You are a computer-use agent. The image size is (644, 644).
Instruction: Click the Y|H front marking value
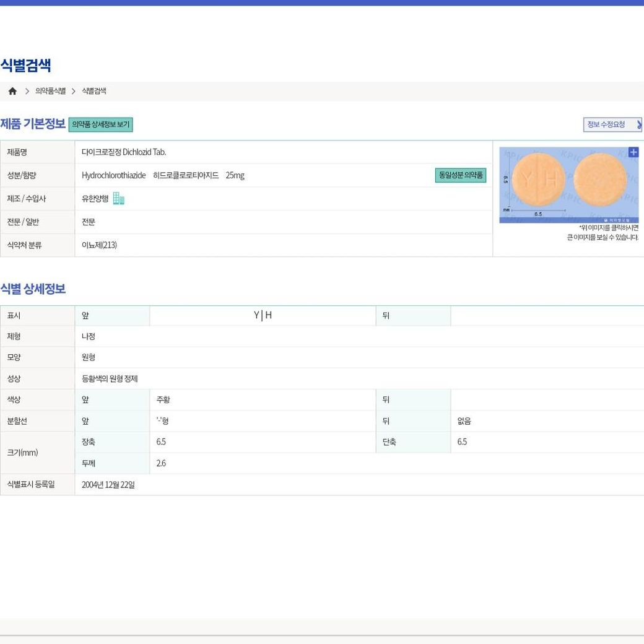263,315
